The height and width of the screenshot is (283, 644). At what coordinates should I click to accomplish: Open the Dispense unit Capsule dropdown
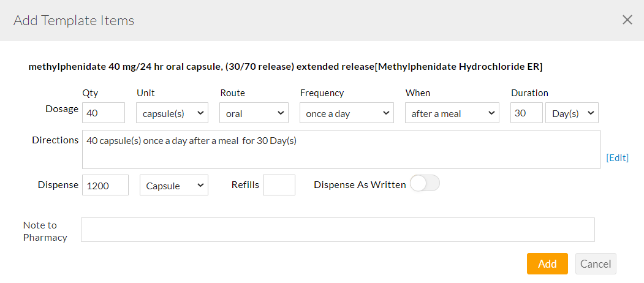click(174, 186)
